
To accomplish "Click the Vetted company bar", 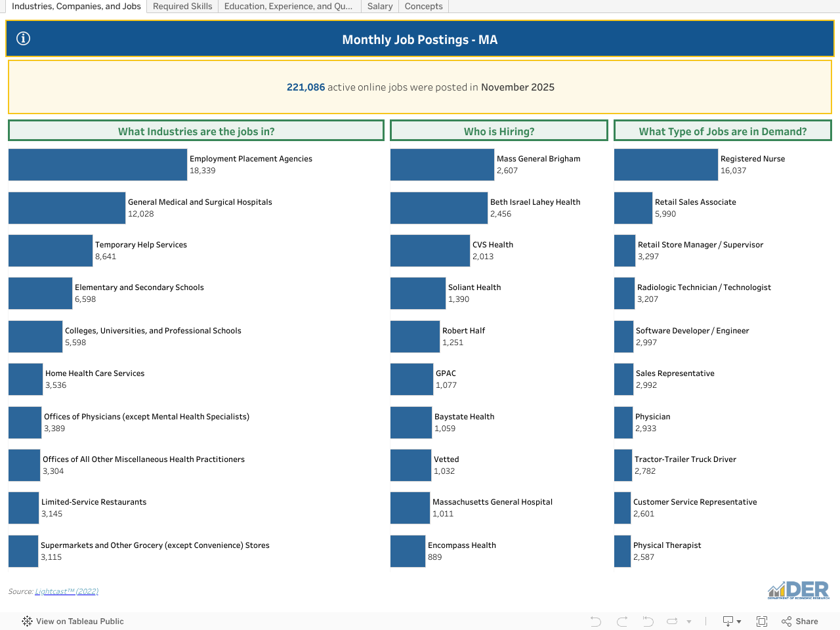I will (x=411, y=465).
